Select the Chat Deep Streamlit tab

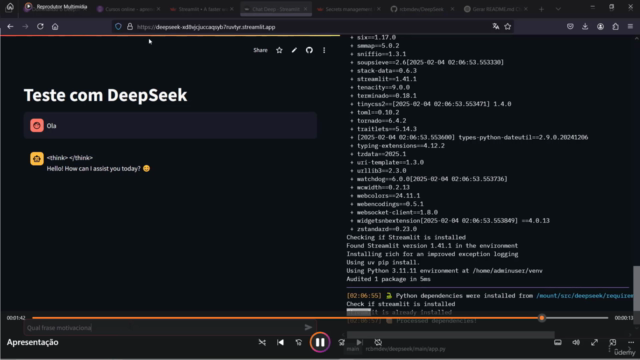(276, 9)
